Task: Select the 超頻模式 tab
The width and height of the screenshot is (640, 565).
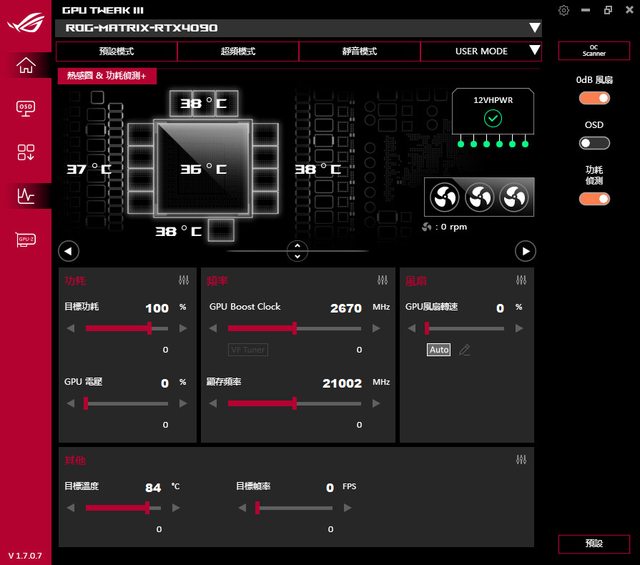Action: pyautogui.click(x=238, y=51)
